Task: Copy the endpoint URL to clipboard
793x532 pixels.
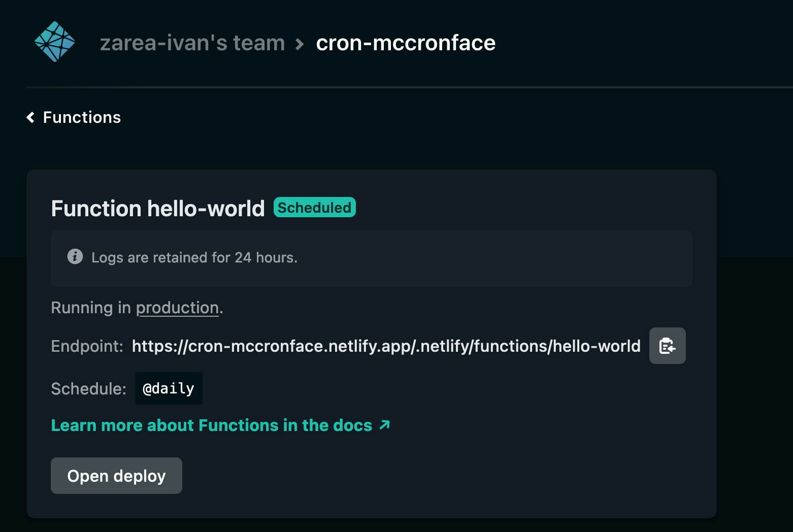Action: click(x=667, y=346)
